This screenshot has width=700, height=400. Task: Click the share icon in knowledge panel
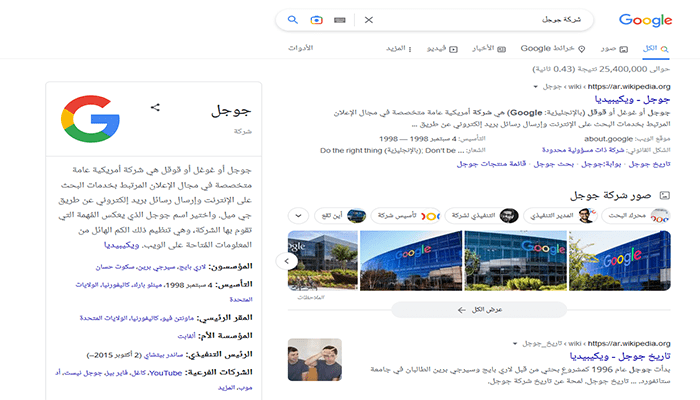pos(155,107)
